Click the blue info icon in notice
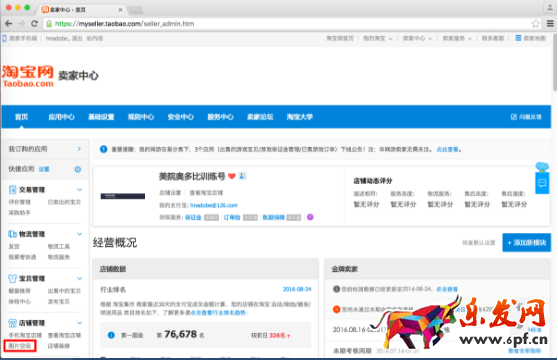Screen dimensions: 558x360 (103, 149)
